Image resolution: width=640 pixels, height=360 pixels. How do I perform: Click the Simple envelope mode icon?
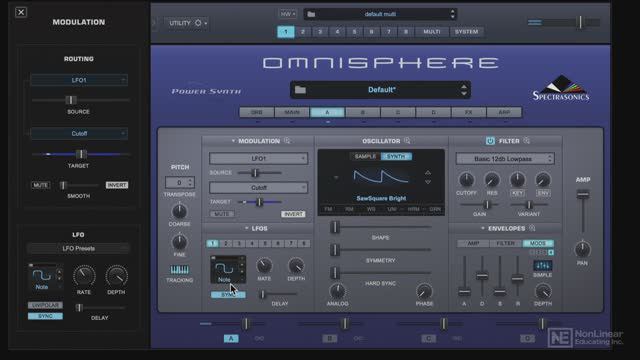(542, 266)
